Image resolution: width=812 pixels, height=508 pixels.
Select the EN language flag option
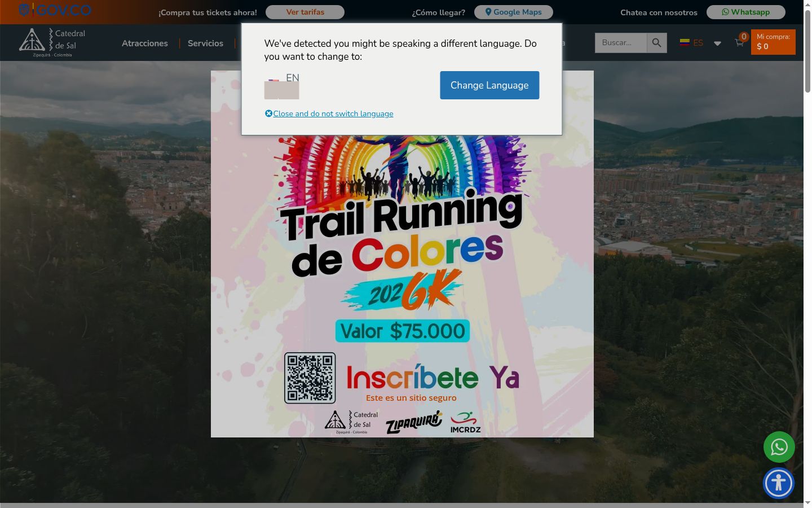point(282,85)
